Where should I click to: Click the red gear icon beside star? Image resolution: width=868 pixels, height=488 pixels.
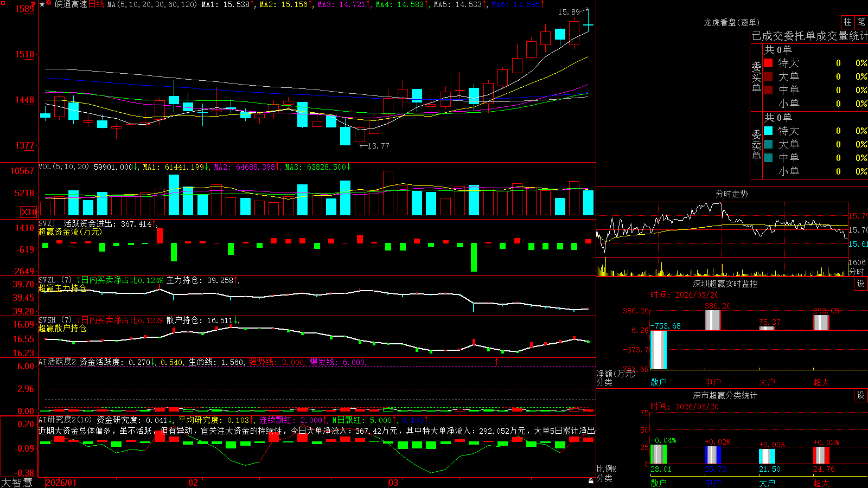[x=48, y=3]
